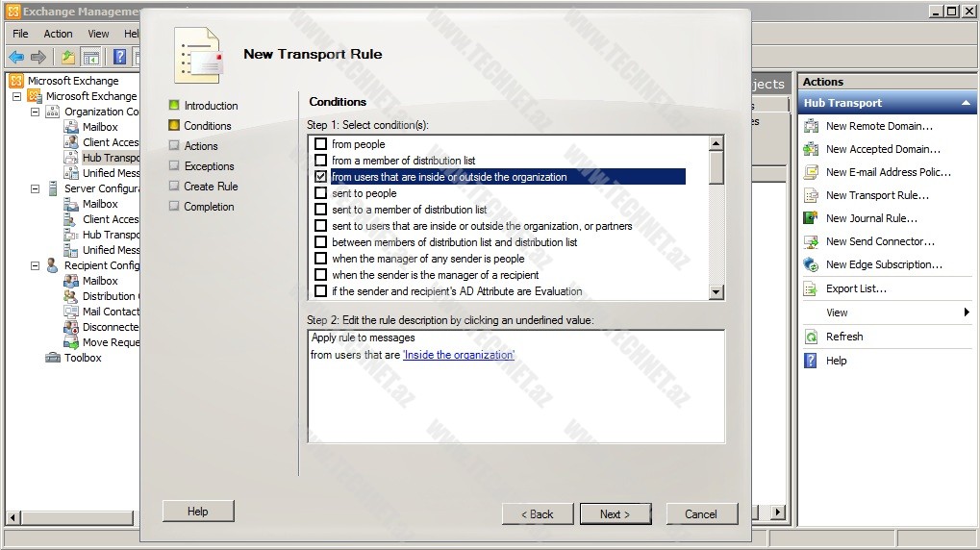Click the back arrow toolbar icon

tap(16, 58)
